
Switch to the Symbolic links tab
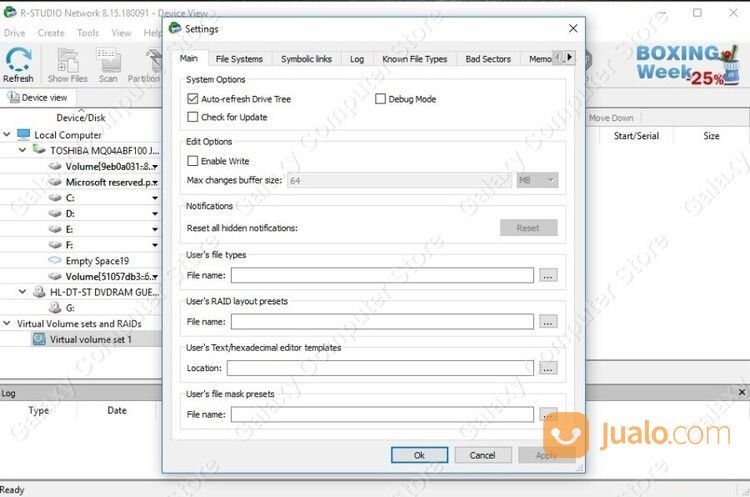[x=306, y=59]
